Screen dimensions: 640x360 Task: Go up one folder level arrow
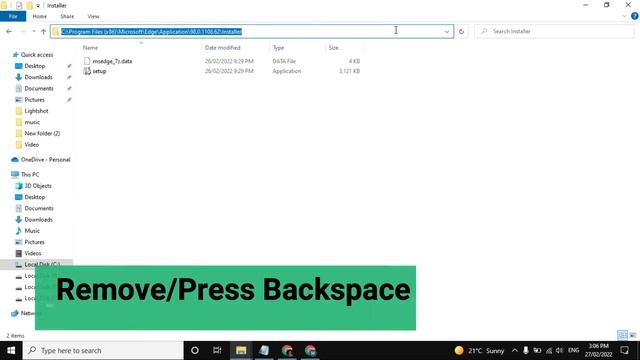tap(43, 31)
